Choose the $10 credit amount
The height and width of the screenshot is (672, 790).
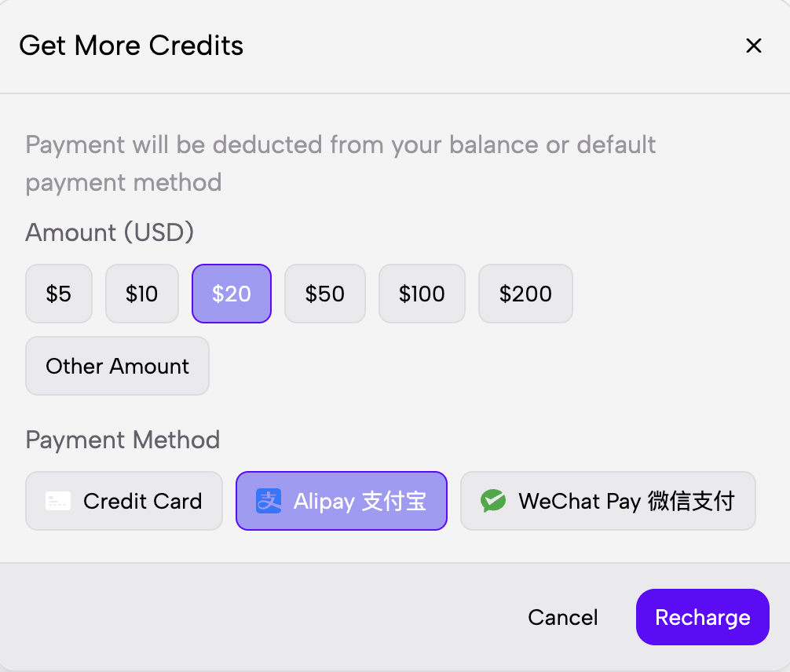click(x=142, y=294)
